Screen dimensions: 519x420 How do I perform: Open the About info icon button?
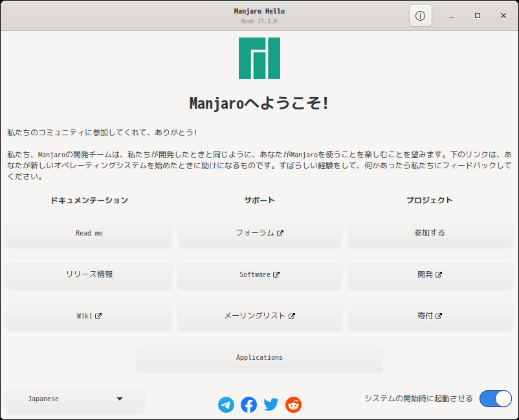pos(420,16)
